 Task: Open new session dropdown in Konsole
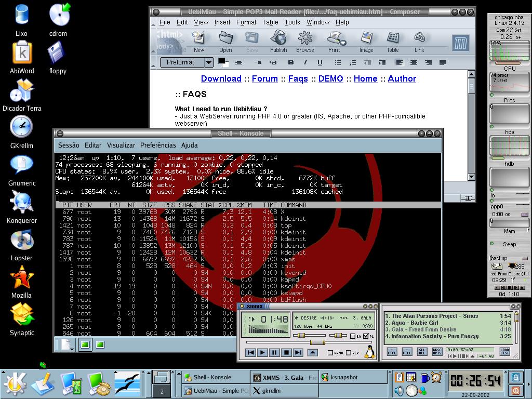pos(66,345)
